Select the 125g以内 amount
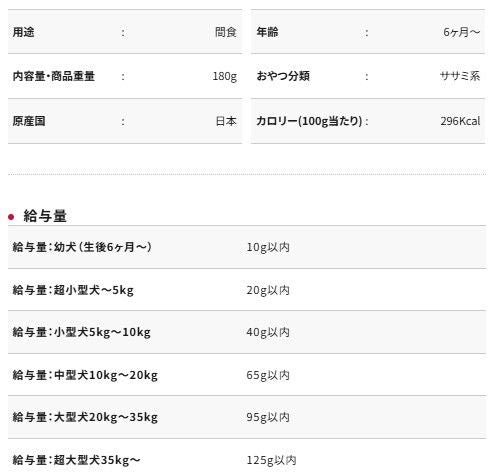The height and width of the screenshot is (473, 493). [x=271, y=460]
